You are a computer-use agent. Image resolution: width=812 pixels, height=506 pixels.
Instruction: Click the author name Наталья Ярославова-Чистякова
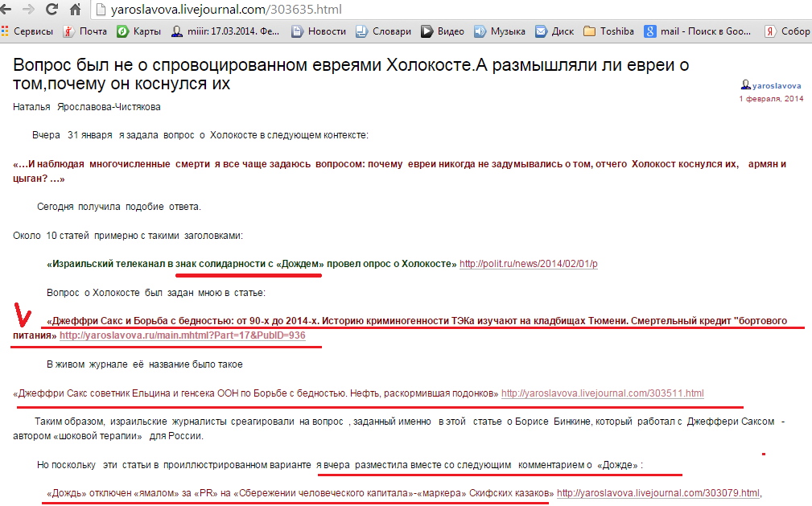click(x=86, y=107)
